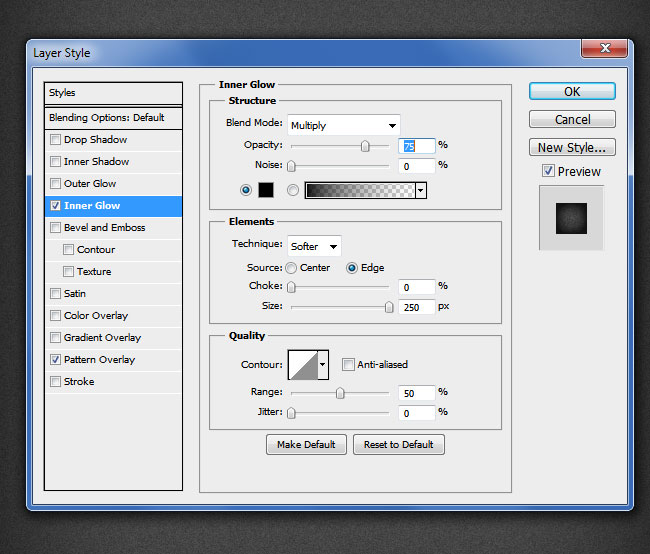Click the Reset to Default button
Viewport: 650px width, 554px height.
[x=398, y=444]
